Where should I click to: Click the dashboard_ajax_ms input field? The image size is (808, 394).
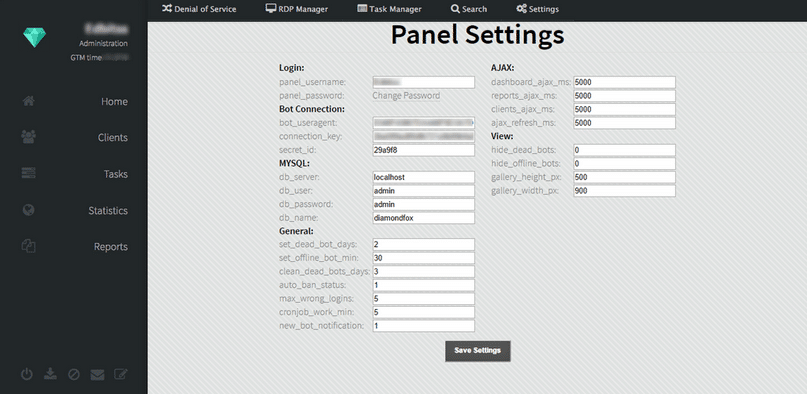(x=624, y=82)
